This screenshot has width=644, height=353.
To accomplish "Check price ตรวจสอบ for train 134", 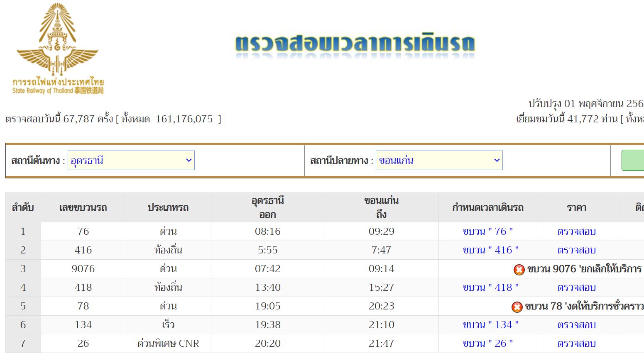I will coord(577,325).
